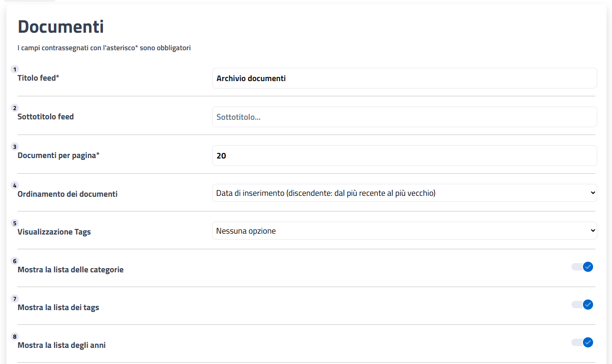Click the Ordinamento dei documenti label
The height and width of the screenshot is (364, 612).
coord(67,194)
